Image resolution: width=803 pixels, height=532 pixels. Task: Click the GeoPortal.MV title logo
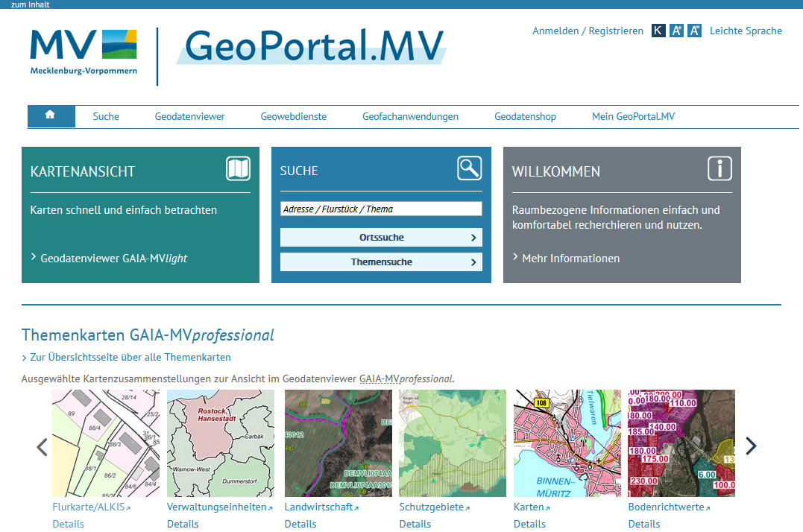[312, 46]
